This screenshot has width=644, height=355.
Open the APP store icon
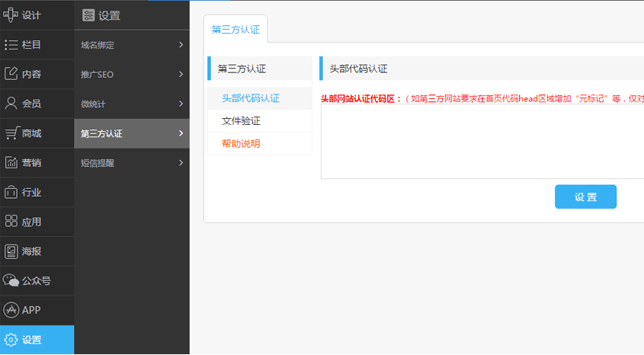pos(11,310)
